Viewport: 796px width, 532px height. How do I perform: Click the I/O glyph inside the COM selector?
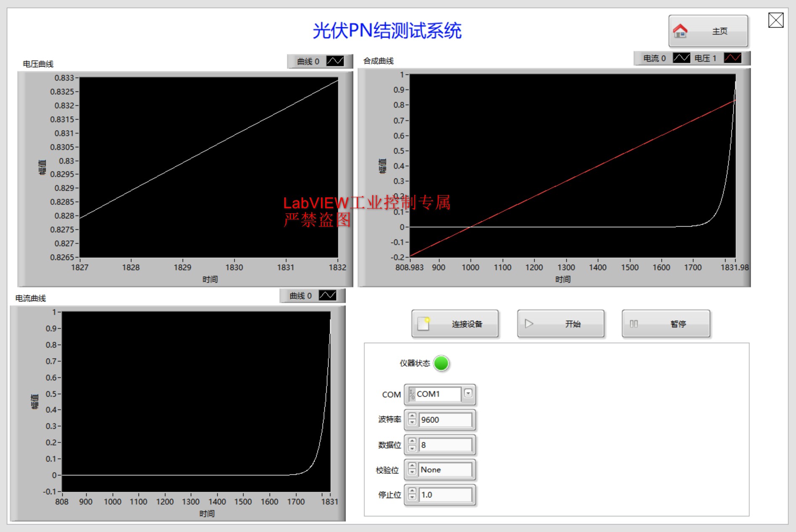(x=412, y=394)
